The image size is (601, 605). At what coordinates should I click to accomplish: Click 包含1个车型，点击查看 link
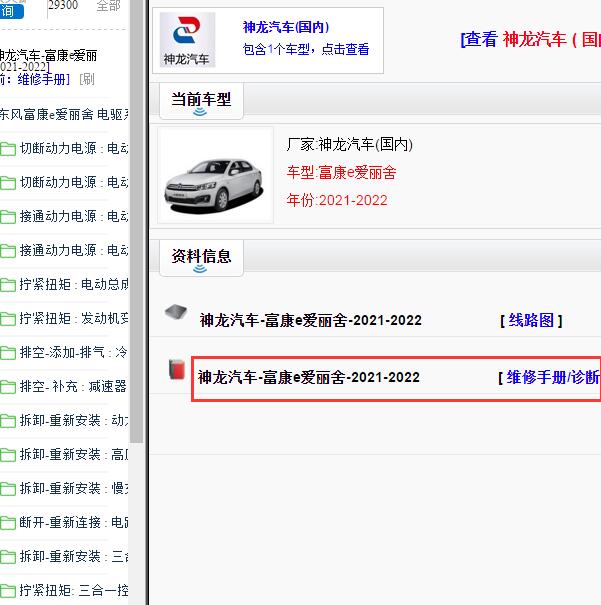coord(306,49)
